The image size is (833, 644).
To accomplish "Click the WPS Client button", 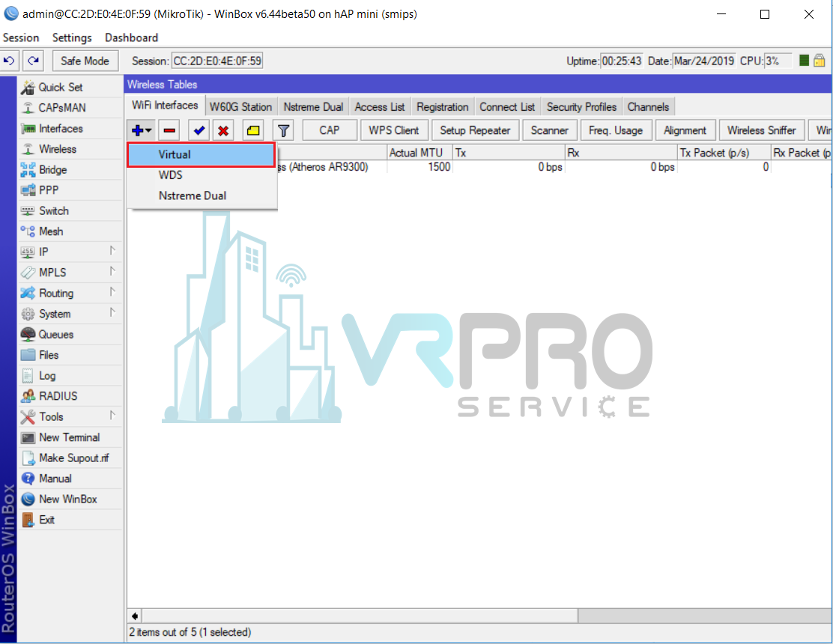I will (394, 130).
